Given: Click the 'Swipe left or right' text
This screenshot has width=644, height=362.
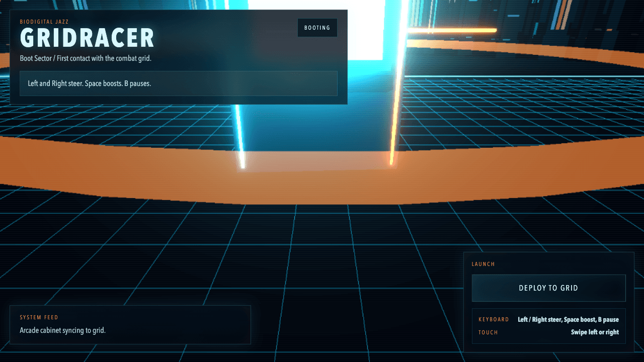Looking at the screenshot, I should [x=595, y=332].
